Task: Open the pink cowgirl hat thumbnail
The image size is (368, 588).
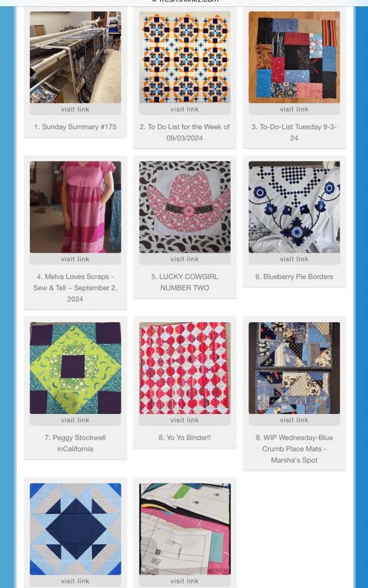Action: (x=185, y=207)
